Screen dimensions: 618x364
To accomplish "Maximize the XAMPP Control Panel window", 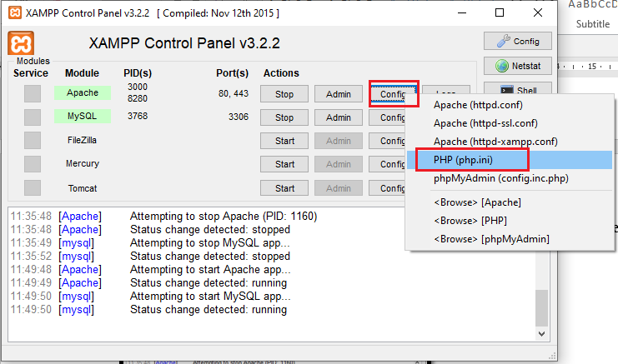I will click(x=500, y=12).
